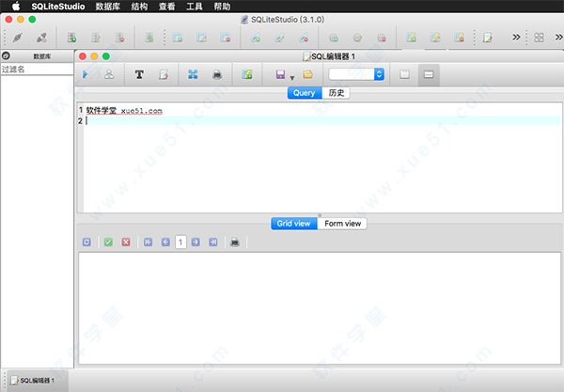564x392 pixels.
Task: Click query line 软件学堂 xue51.com
Action: point(124,110)
